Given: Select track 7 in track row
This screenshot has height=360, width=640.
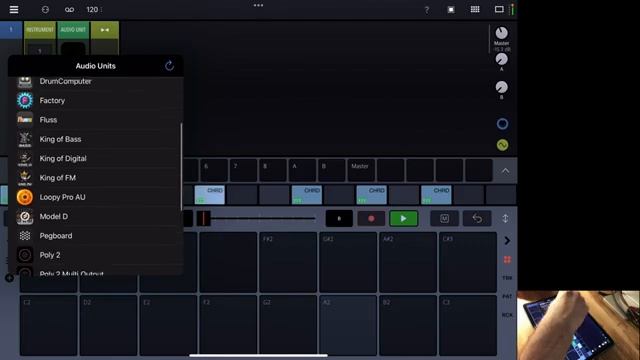Looking at the screenshot, I should (x=243, y=170).
